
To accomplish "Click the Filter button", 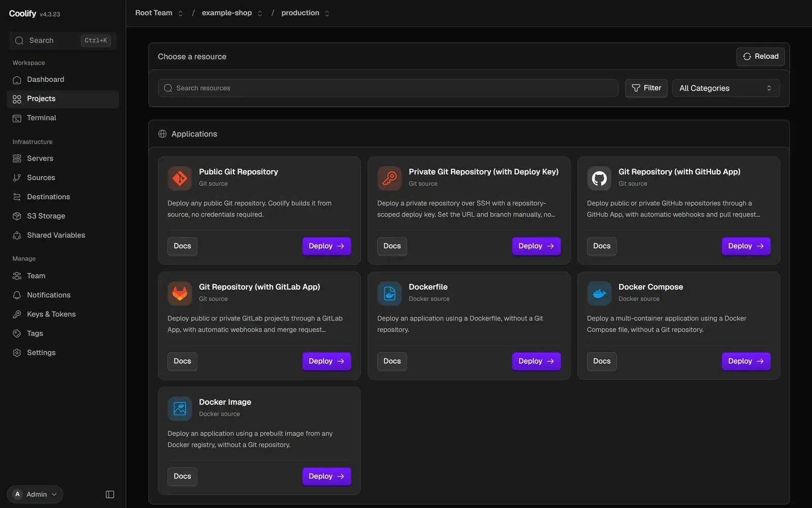I will tap(646, 88).
